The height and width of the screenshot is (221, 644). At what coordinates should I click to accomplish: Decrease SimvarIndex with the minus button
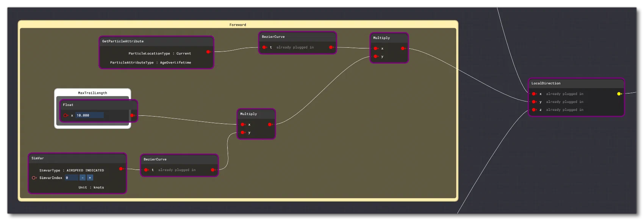coord(83,178)
